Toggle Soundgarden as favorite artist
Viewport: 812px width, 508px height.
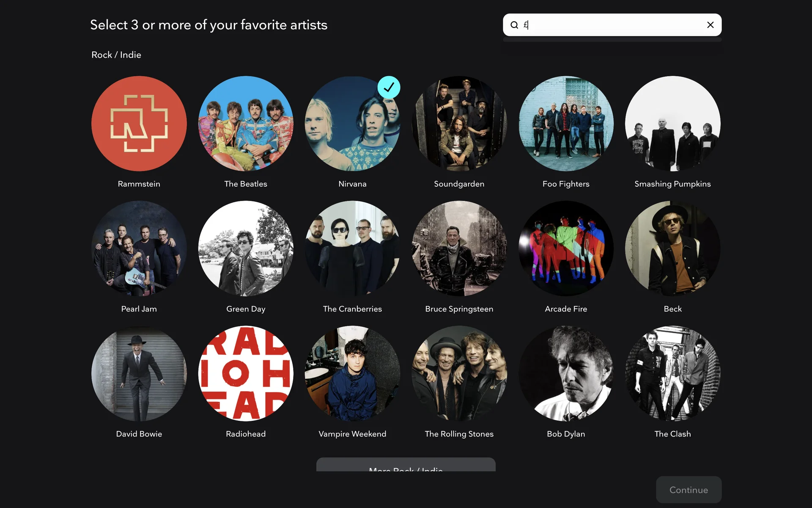459,124
